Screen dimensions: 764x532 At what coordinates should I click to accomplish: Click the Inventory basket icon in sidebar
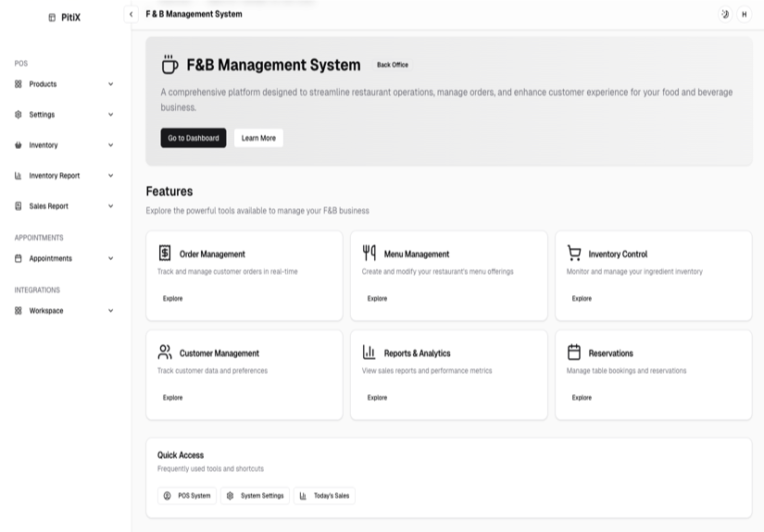click(18, 145)
